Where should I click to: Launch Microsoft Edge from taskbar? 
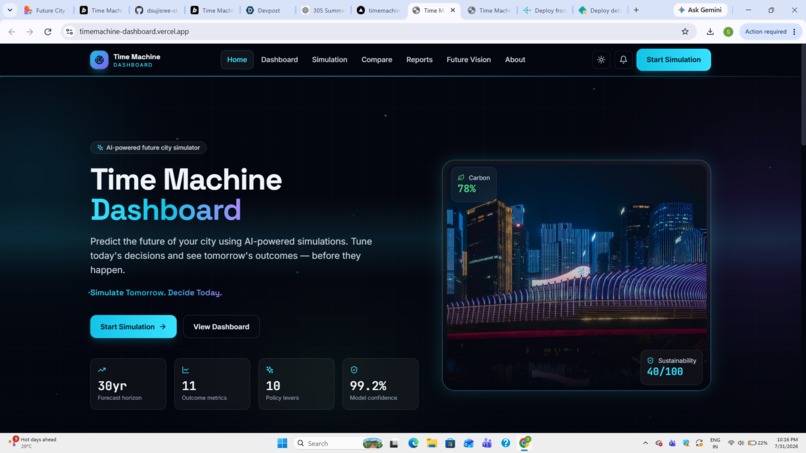(413, 443)
